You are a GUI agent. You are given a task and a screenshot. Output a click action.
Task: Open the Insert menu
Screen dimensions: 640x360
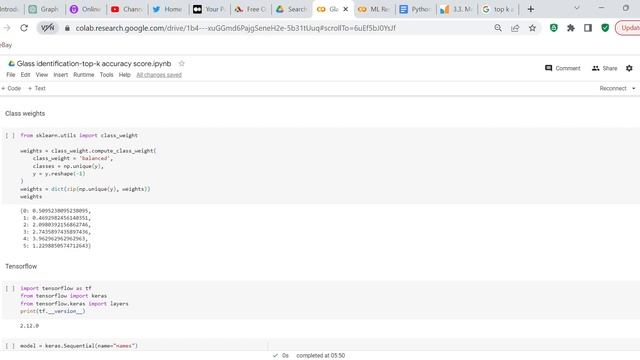61,75
